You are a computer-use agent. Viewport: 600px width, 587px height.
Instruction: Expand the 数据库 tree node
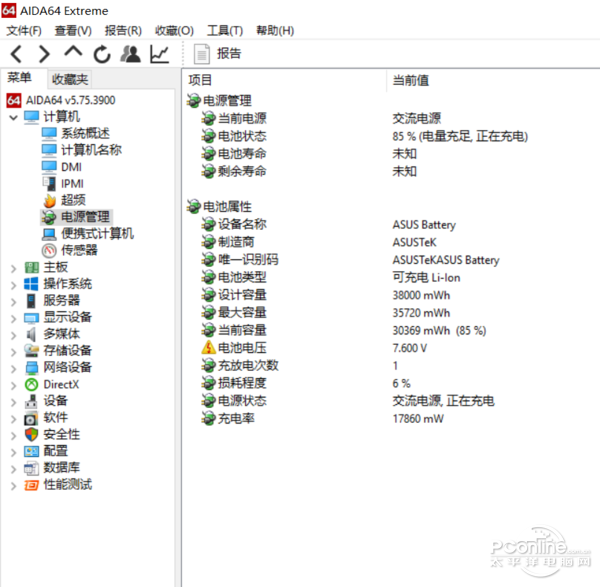coord(14,469)
